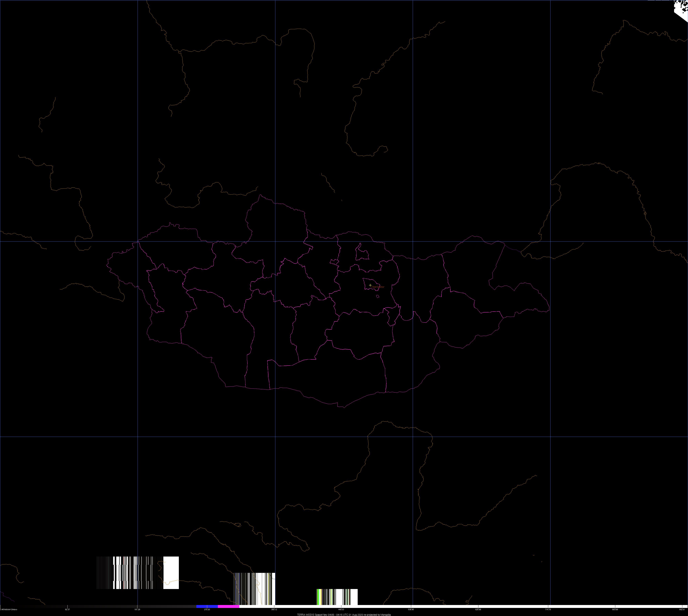This screenshot has width=688, height=616.
Task: Click the 92.37 colorbar tick label
Action: pos(67,610)
